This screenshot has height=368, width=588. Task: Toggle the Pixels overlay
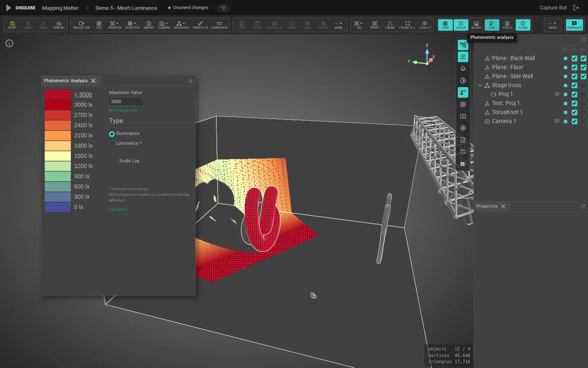coord(507,25)
